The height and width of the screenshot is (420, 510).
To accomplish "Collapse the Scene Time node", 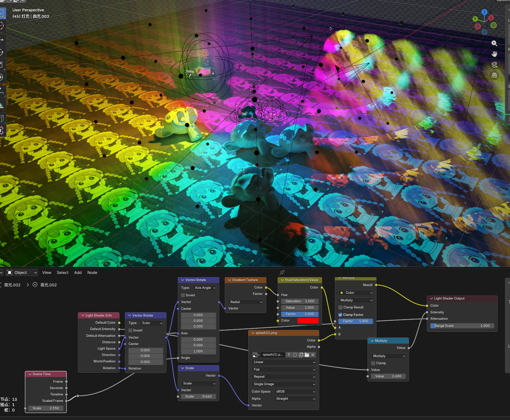I will (x=30, y=374).
